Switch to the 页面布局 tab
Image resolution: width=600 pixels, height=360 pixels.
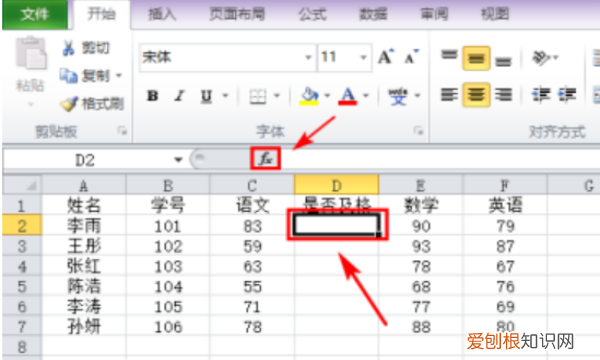click(237, 15)
